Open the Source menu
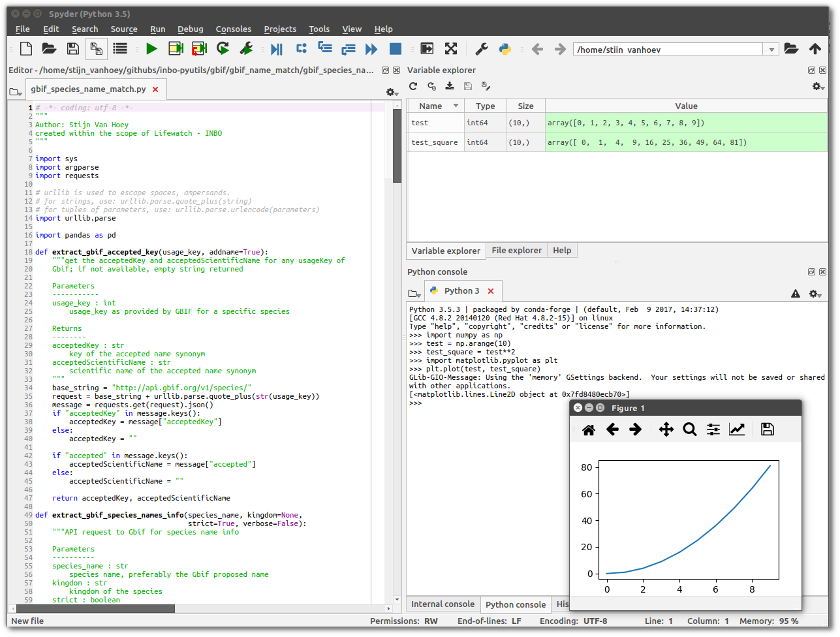The height and width of the screenshot is (637, 840). coord(124,29)
